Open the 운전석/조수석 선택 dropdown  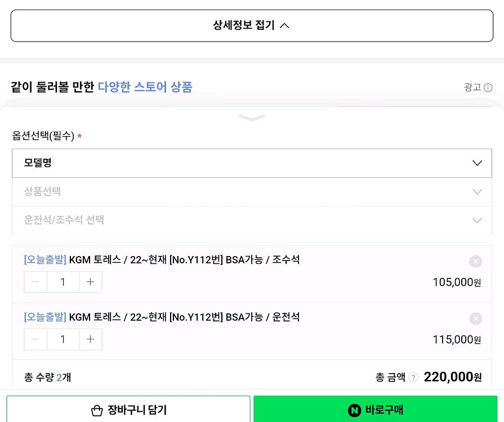point(252,220)
